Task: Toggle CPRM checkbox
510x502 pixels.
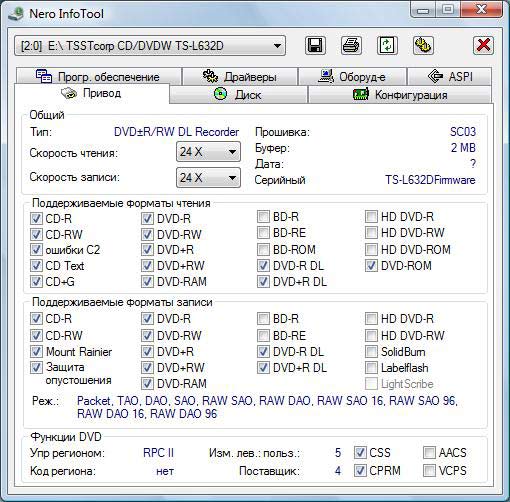Action: pos(360,471)
